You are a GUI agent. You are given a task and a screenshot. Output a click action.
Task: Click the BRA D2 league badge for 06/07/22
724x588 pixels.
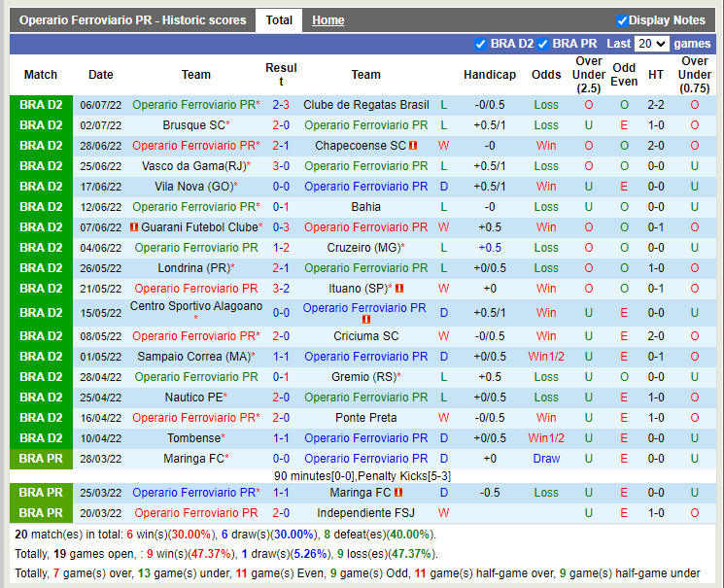[41, 105]
